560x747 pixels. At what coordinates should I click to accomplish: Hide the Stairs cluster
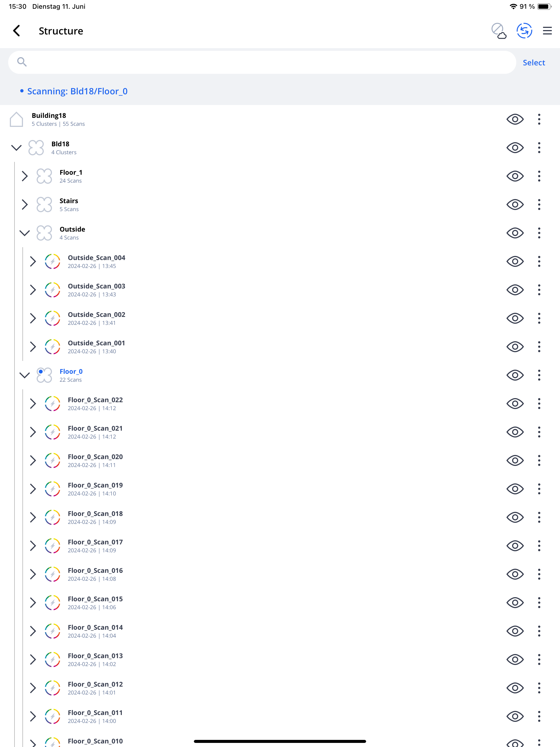pos(515,204)
